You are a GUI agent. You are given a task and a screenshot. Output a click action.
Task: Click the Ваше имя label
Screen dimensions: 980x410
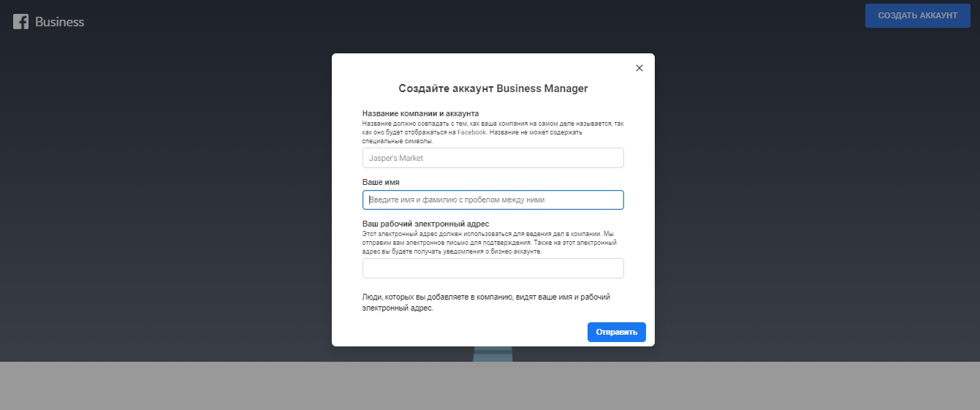click(x=381, y=182)
